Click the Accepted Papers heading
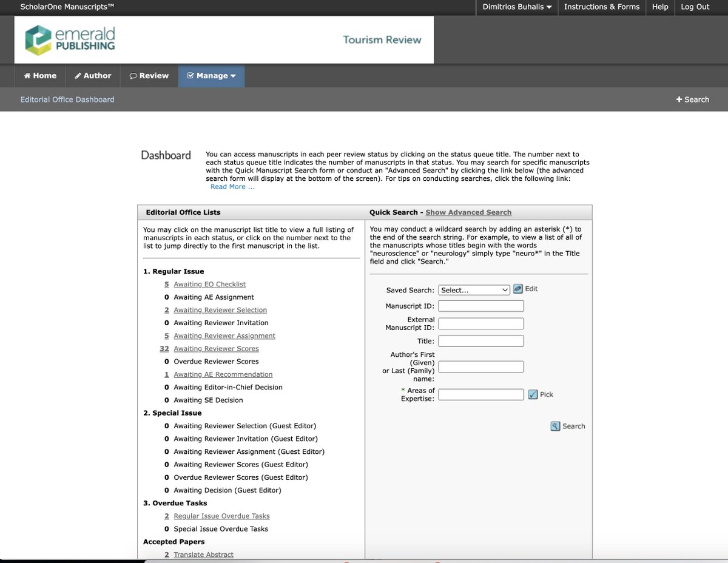 174,542
